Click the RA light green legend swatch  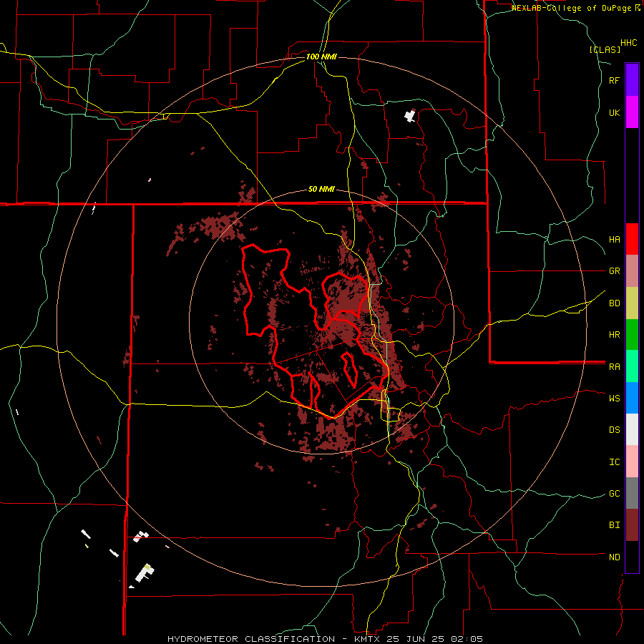click(632, 366)
